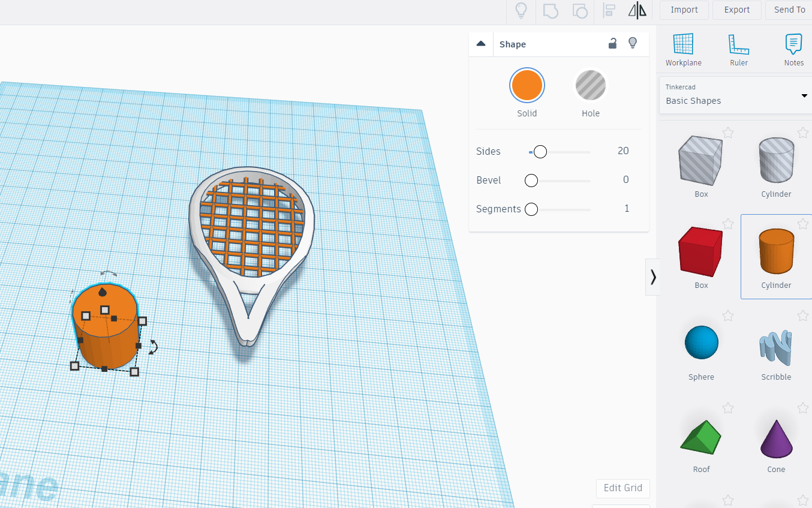Click the Edit Grid button
The image size is (812, 508).
(622, 488)
